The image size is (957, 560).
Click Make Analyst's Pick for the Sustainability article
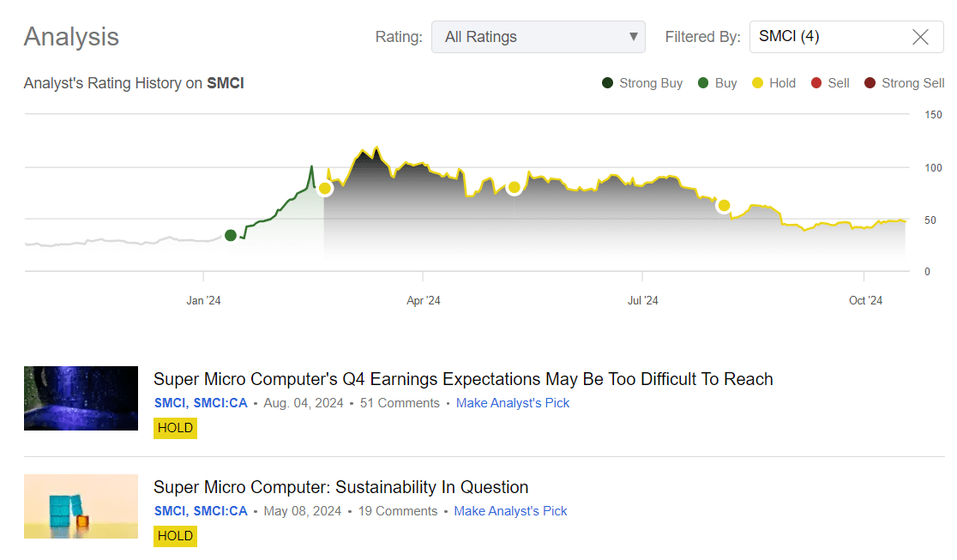pyautogui.click(x=510, y=510)
